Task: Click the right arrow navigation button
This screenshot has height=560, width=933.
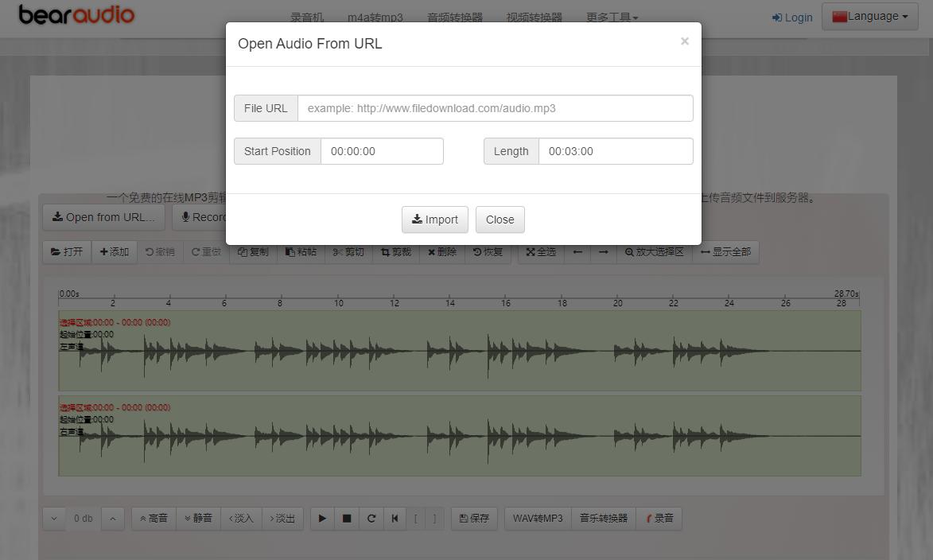Action: [x=603, y=252]
